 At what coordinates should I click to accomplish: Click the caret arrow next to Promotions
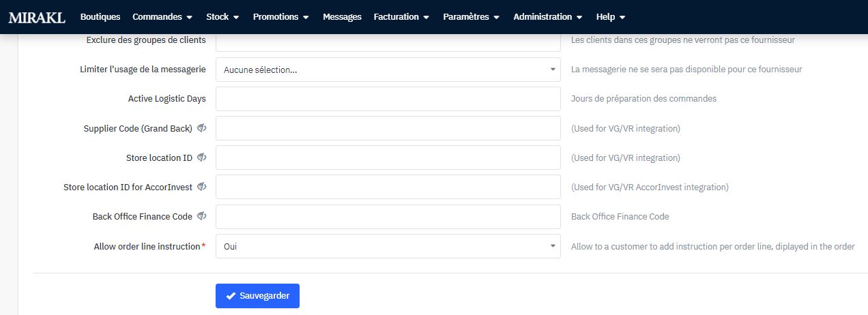click(x=306, y=18)
